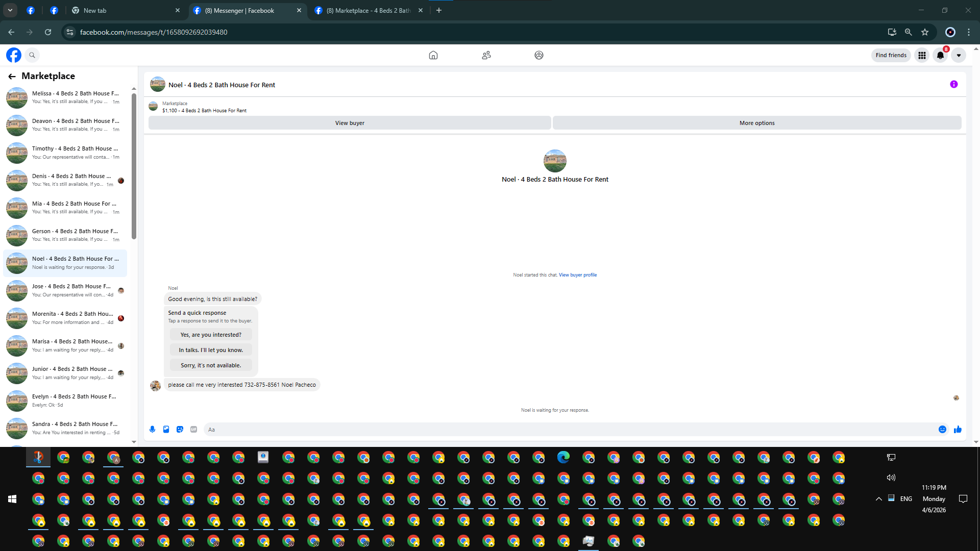Send quick reply 'In talks. I'll let you know.'

pos(211,350)
